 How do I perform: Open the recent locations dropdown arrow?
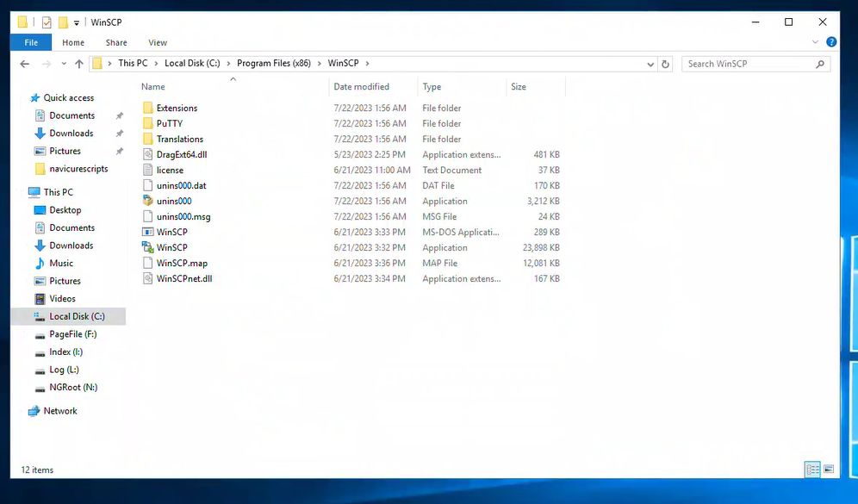coord(63,64)
